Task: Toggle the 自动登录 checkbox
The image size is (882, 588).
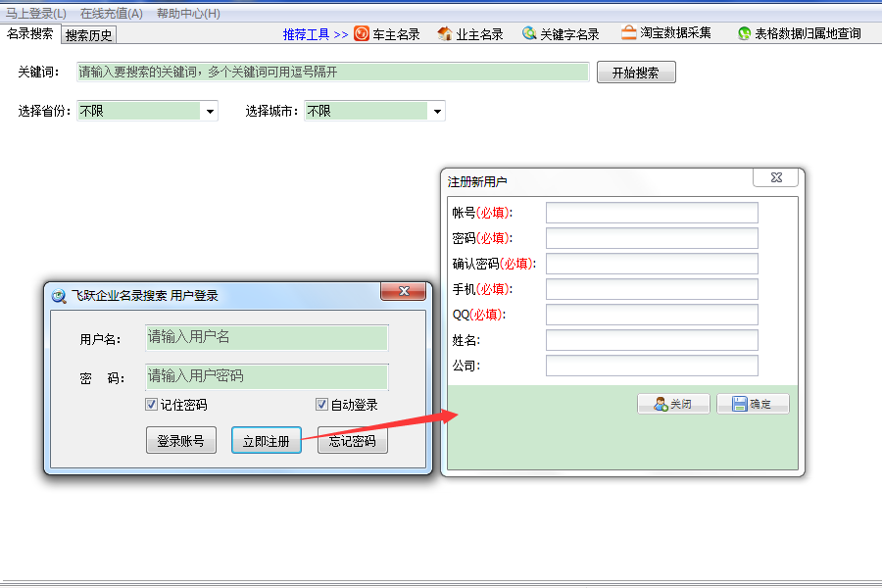Action: (321, 404)
